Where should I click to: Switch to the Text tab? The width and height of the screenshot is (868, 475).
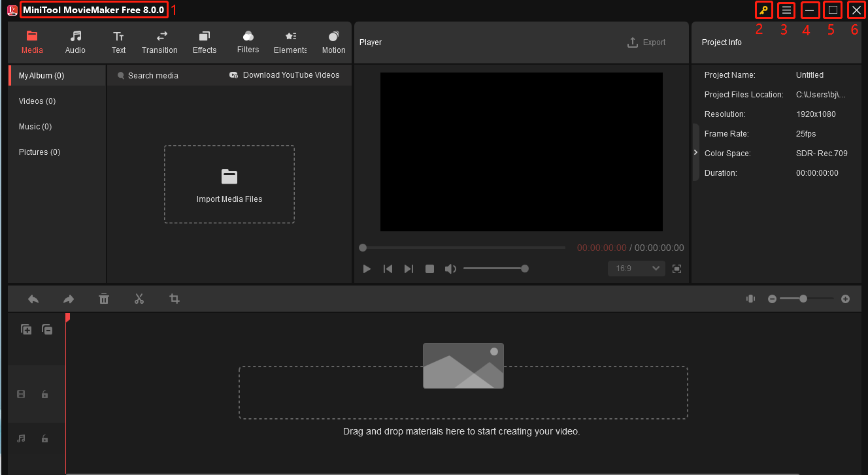[118, 42]
